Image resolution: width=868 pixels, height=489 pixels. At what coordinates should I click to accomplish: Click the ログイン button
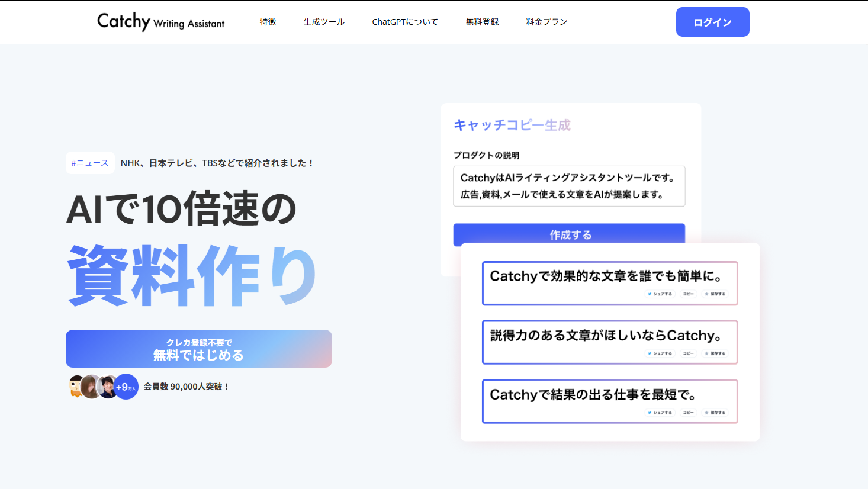(x=712, y=21)
